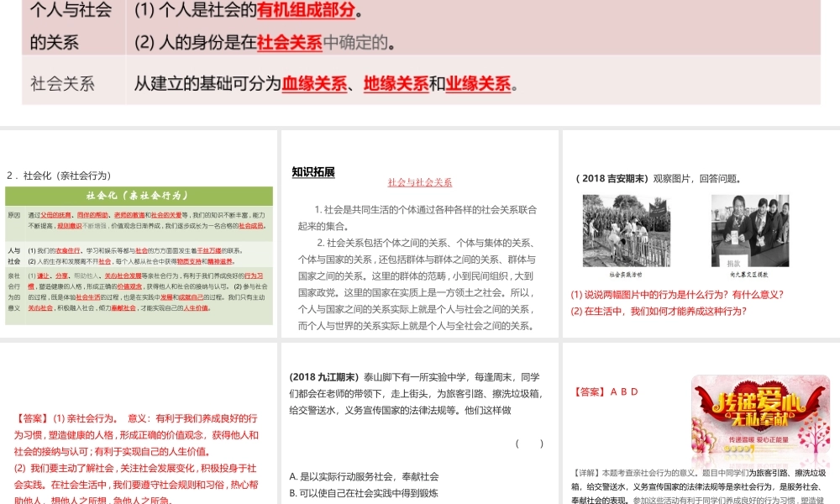840x504 pixels.
Task: Click the red '血缘关系' text
Action: [x=314, y=83]
